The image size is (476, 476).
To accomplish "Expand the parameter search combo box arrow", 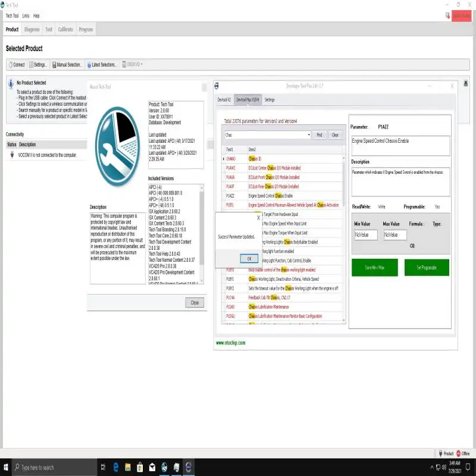I will click(309, 135).
